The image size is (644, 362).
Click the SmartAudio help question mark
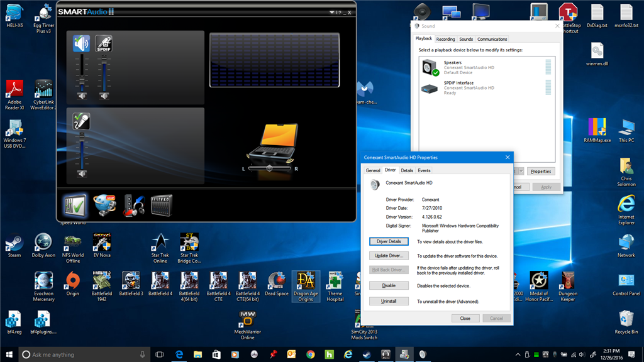click(339, 13)
